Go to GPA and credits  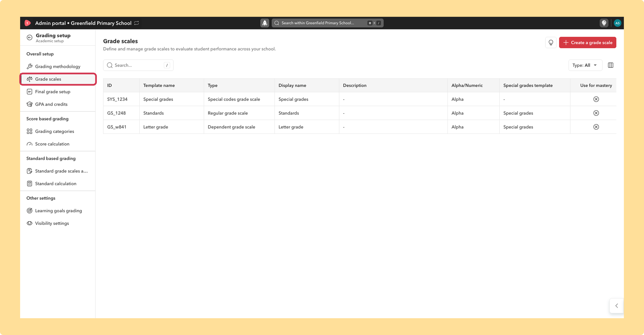click(x=58, y=104)
